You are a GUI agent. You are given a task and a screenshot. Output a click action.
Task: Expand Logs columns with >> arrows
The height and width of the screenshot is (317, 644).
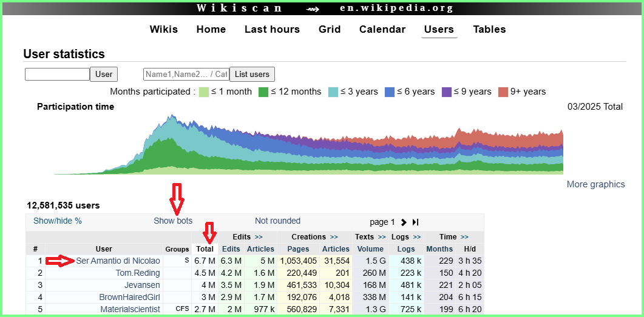coord(417,237)
